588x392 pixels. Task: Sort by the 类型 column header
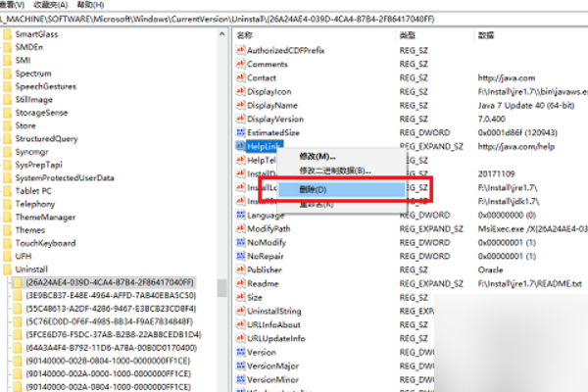408,35
